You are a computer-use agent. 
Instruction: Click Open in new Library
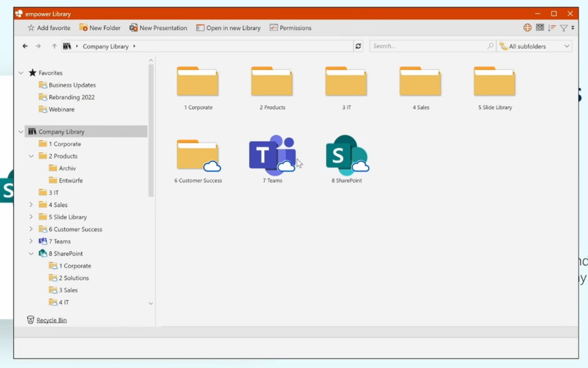[x=228, y=28]
